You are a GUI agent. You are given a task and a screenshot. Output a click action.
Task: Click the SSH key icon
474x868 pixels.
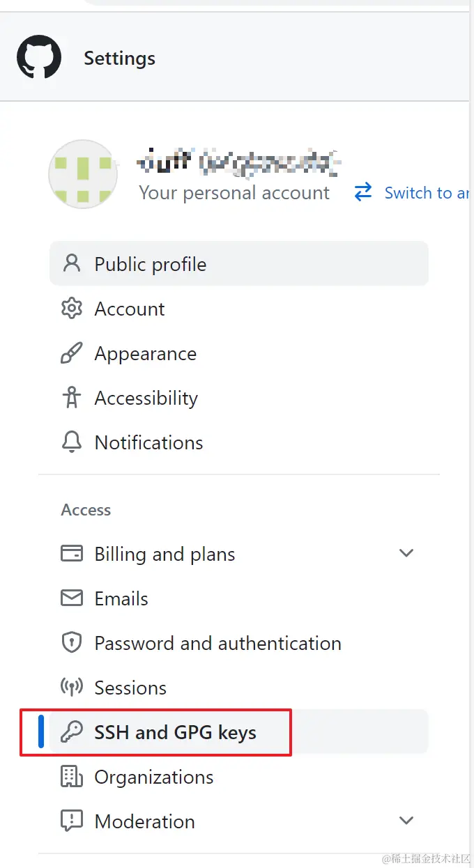tap(72, 732)
